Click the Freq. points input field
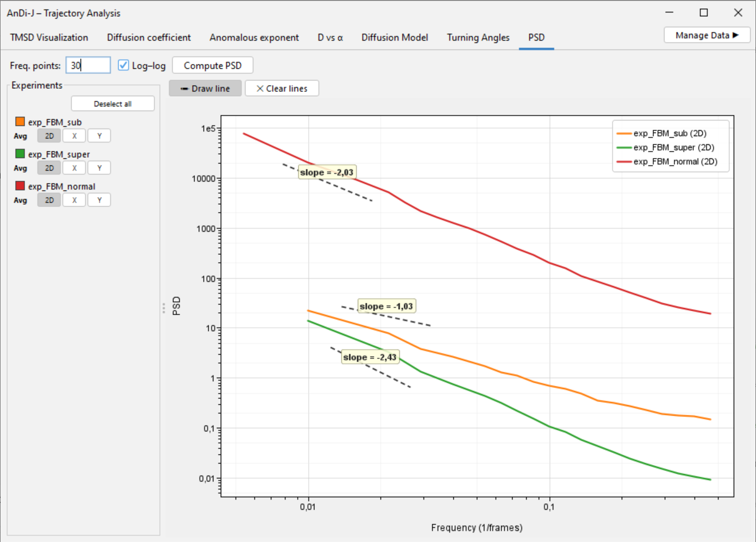Image resolution: width=756 pixels, height=542 pixels. click(x=88, y=65)
